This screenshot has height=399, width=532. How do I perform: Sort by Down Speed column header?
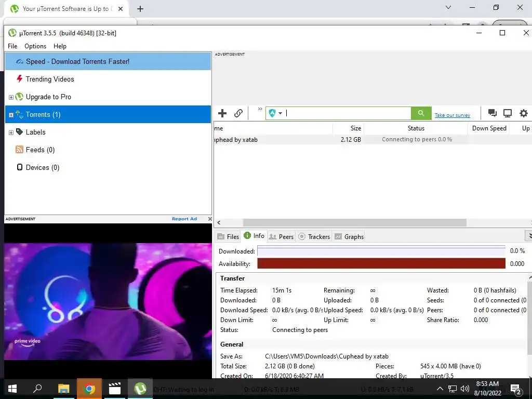click(x=489, y=128)
